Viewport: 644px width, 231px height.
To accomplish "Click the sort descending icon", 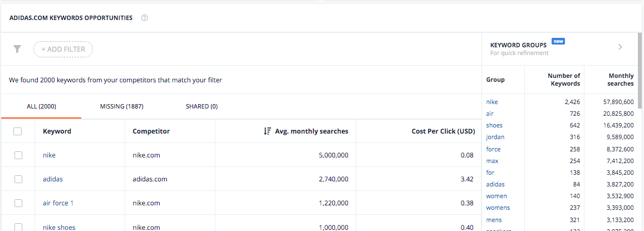I will click(267, 131).
